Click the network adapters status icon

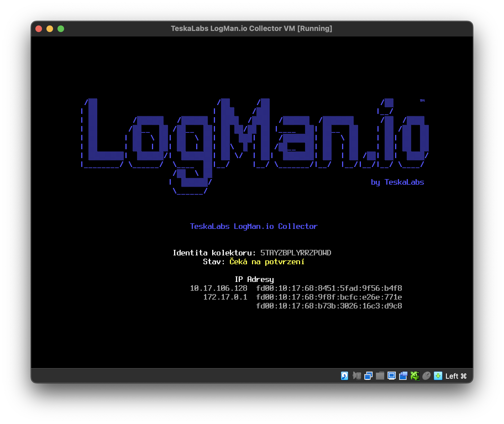(x=368, y=376)
